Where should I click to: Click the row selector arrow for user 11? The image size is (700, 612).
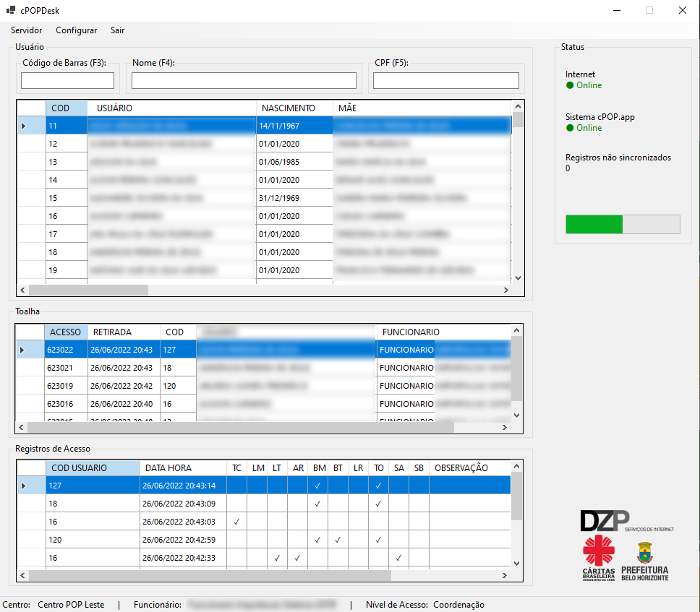pyautogui.click(x=24, y=126)
